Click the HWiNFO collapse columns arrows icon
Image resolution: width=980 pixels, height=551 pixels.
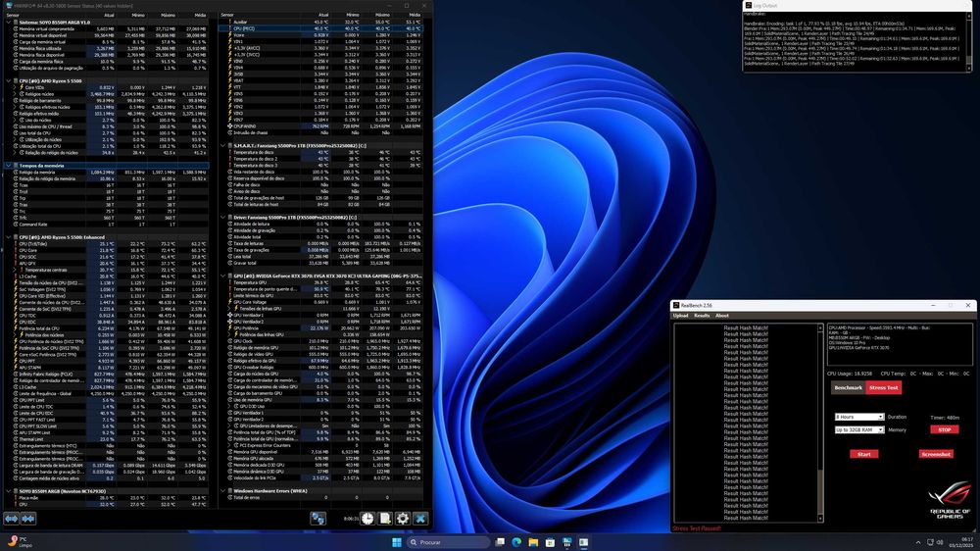(28, 519)
